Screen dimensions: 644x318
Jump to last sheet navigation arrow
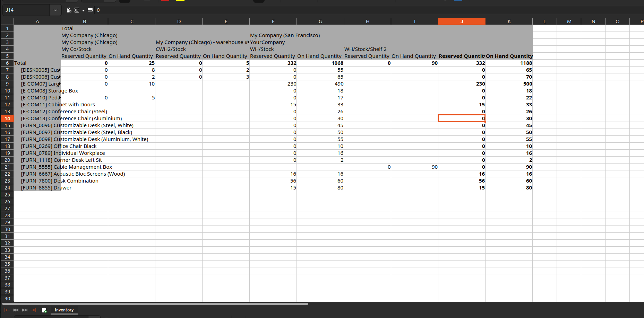click(33, 310)
